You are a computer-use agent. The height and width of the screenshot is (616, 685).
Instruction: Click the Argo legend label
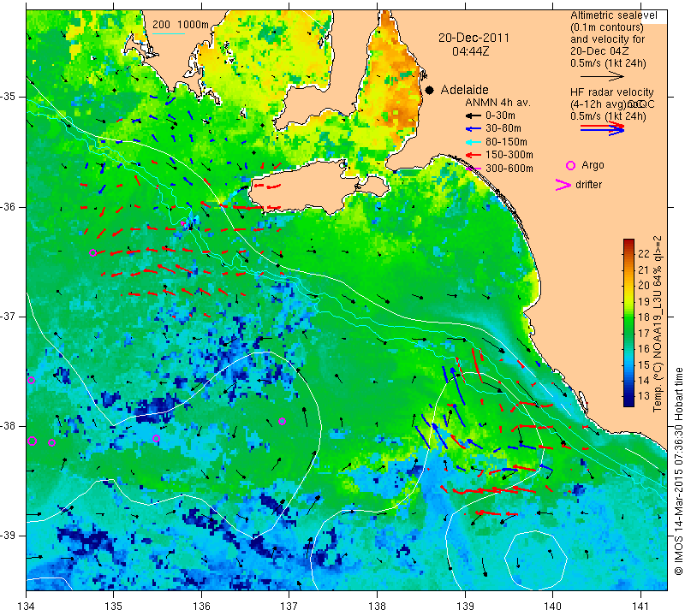[x=593, y=165]
